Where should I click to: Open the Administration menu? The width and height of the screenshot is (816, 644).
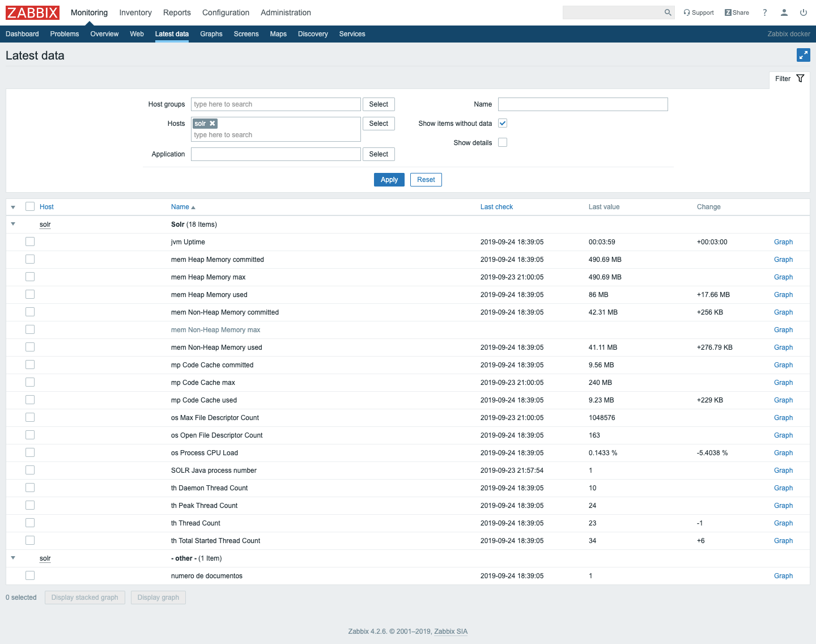(286, 12)
